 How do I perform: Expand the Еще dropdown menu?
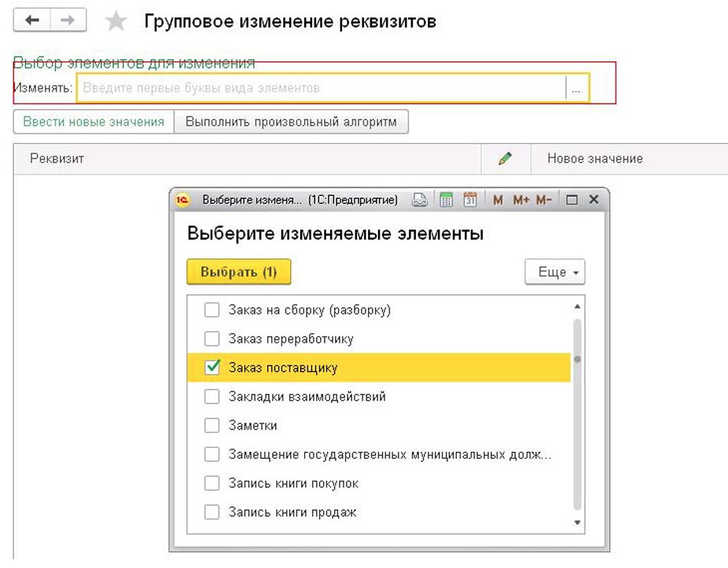(x=554, y=273)
